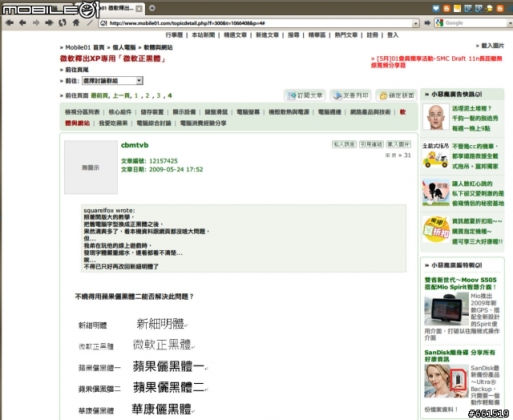
Task: Open 搜尋 in the top navigation
Action: pyautogui.click(x=293, y=35)
